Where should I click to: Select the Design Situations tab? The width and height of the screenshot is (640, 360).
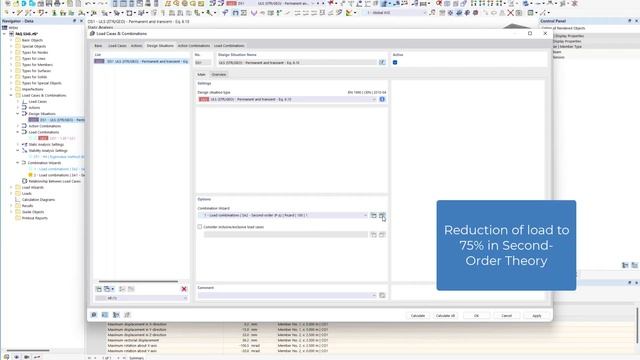160,46
